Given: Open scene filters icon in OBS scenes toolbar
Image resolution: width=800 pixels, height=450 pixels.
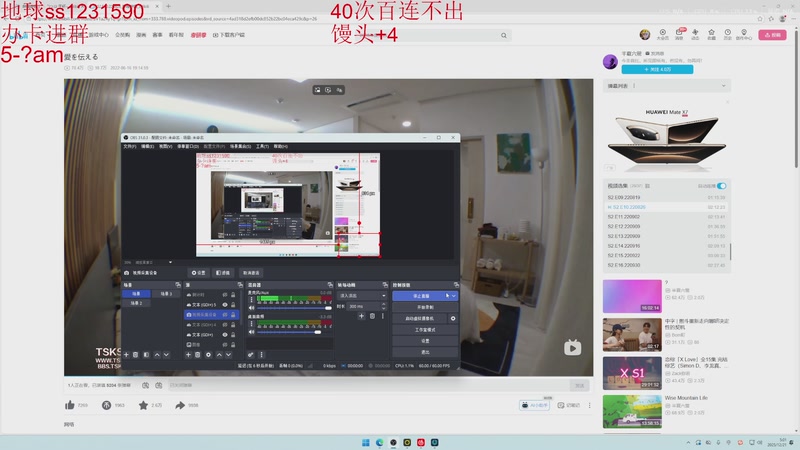Looking at the screenshot, I should click(146, 355).
